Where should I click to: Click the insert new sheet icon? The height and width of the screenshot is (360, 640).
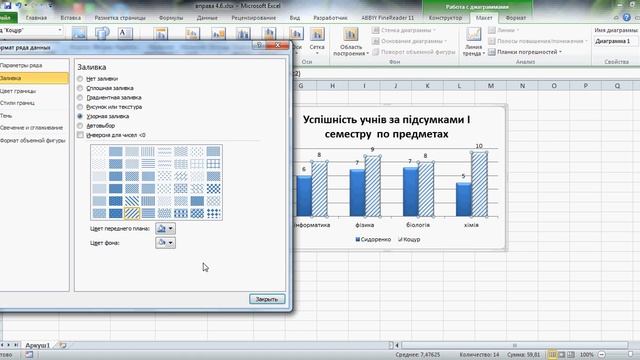(x=62, y=345)
